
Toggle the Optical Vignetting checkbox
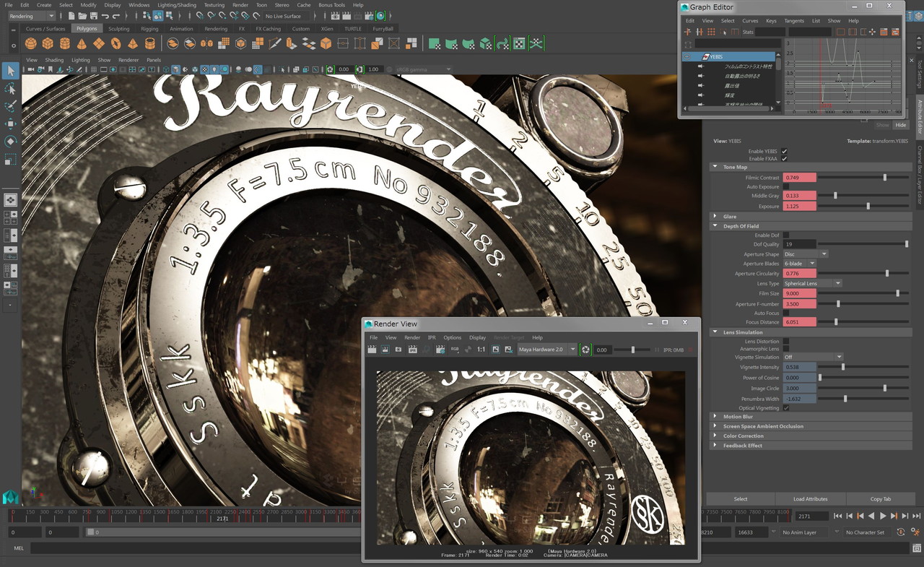click(x=786, y=408)
